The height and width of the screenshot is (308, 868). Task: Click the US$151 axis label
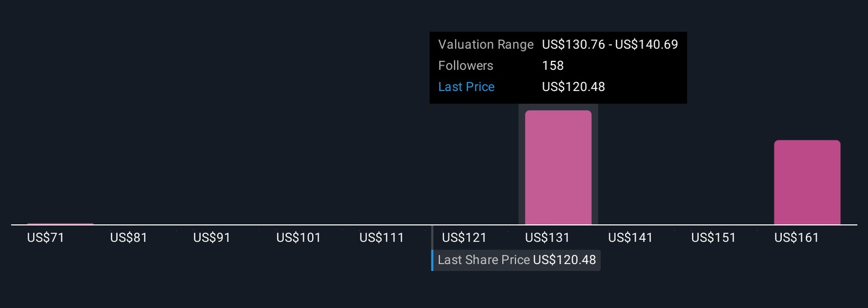coord(714,237)
